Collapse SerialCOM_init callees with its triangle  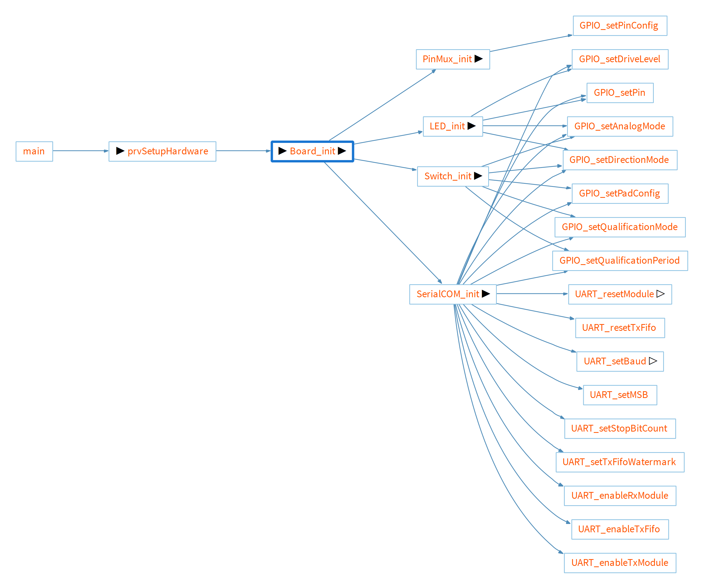click(486, 294)
